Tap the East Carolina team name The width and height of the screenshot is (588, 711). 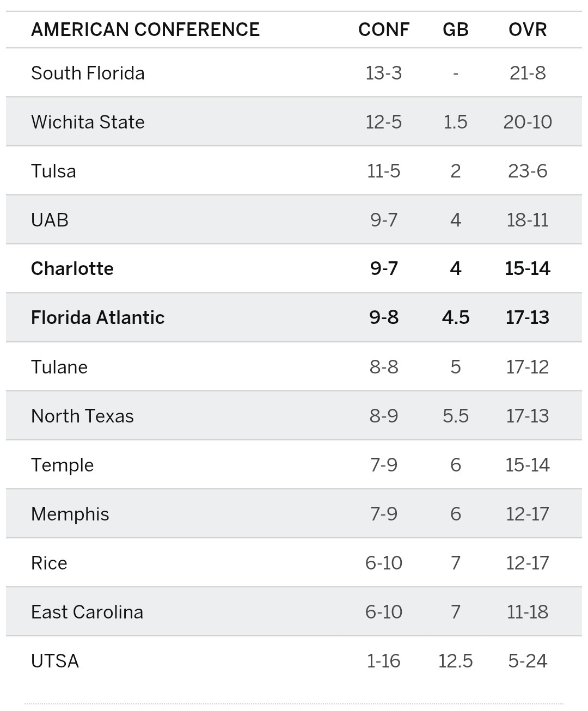pyautogui.click(x=87, y=612)
